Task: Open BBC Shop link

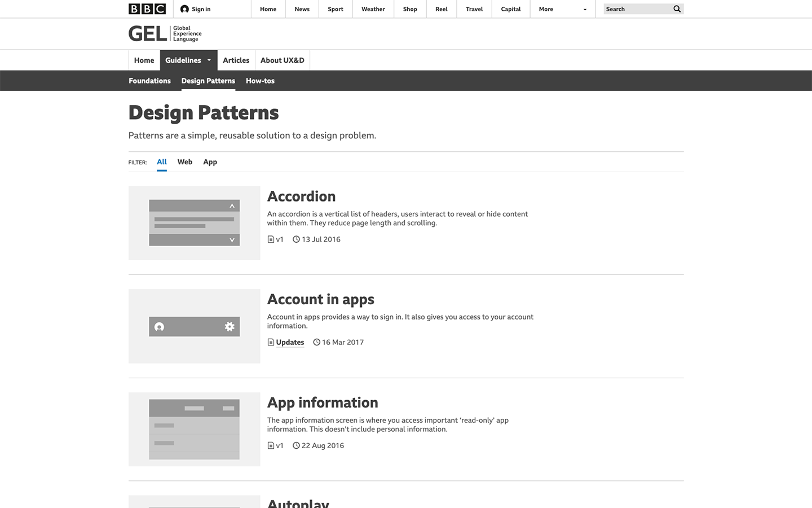Action: (410, 9)
